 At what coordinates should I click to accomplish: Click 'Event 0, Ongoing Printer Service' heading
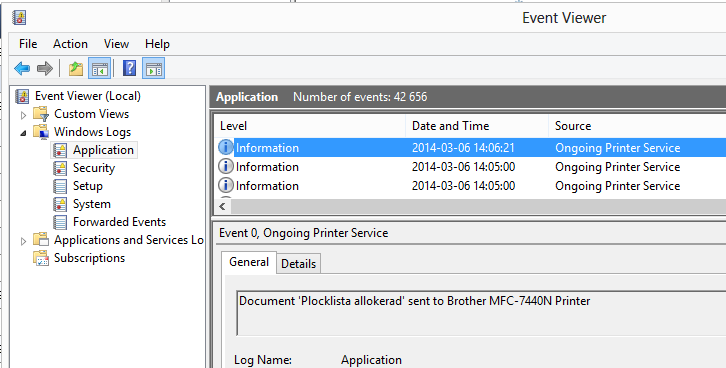(304, 233)
